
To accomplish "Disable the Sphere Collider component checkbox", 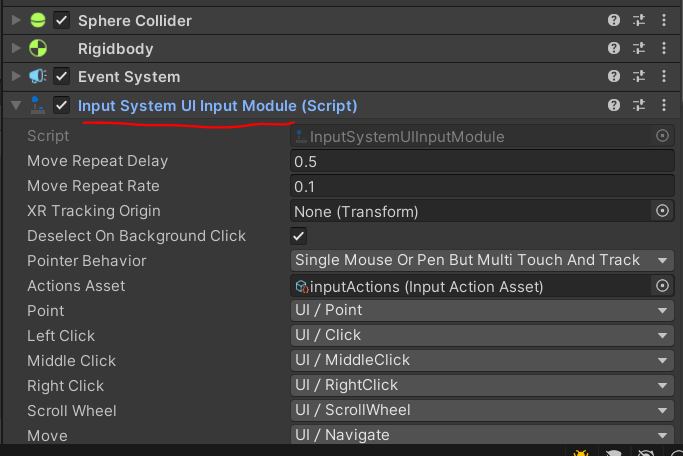I will tap(61, 20).
